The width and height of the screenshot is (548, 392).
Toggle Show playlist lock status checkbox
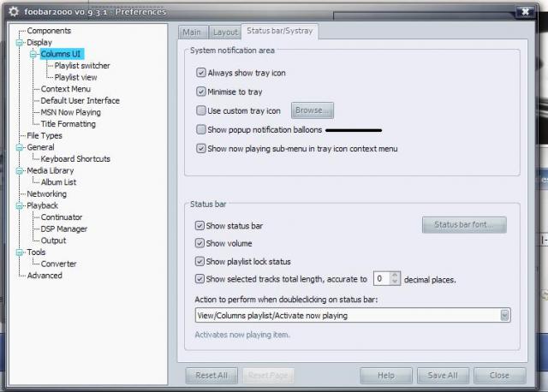click(x=200, y=261)
